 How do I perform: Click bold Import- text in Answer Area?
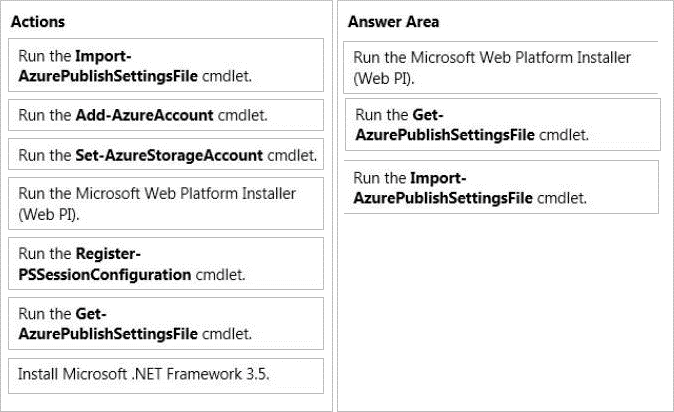click(440, 177)
